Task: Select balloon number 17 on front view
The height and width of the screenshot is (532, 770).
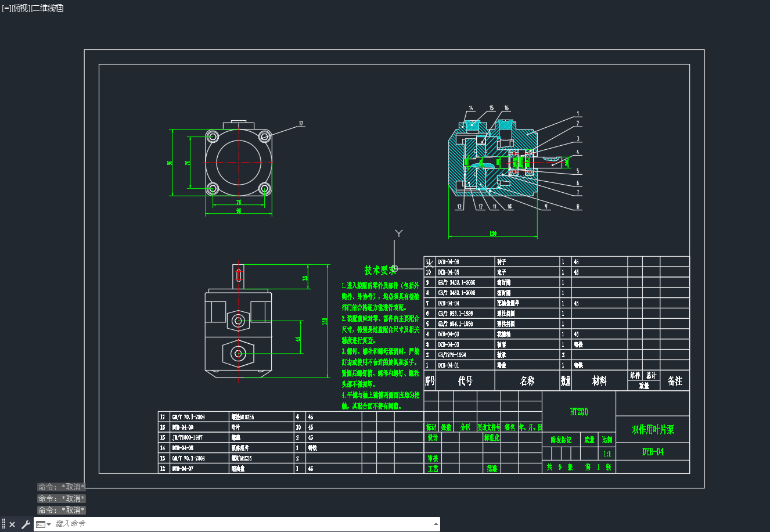Action: tap(301, 124)
